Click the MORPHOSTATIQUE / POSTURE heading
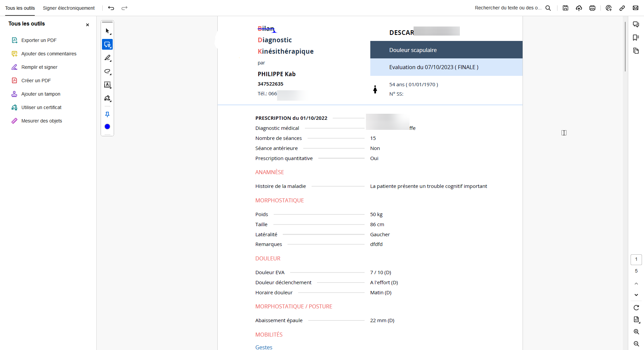This screenshot has width=644, height=350. (x=294, y=306)
